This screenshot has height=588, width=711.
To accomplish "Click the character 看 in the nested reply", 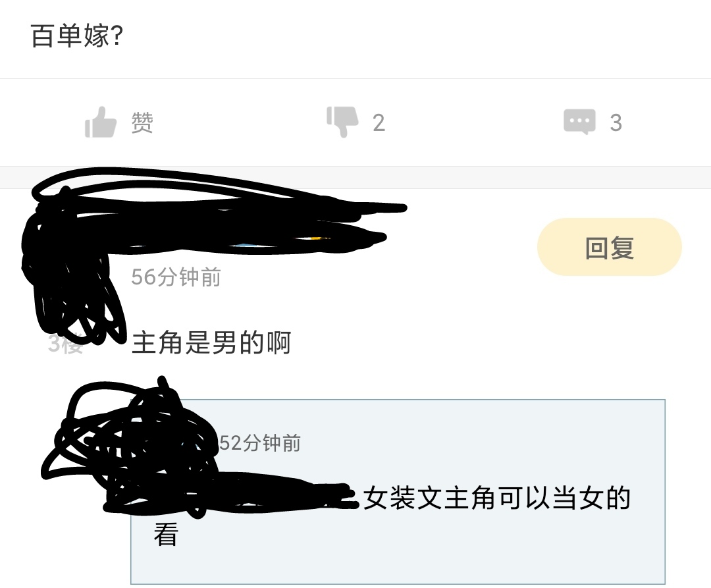I will pos(166,535).
